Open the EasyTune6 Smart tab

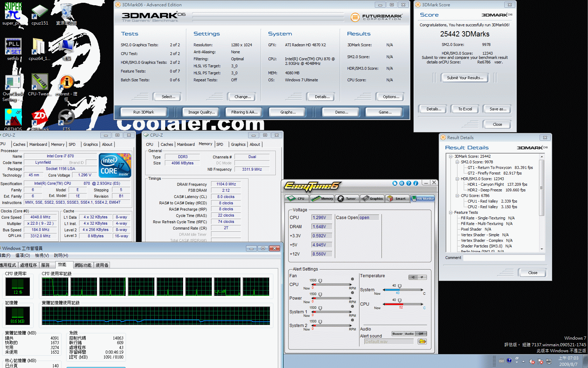point(397,199)
